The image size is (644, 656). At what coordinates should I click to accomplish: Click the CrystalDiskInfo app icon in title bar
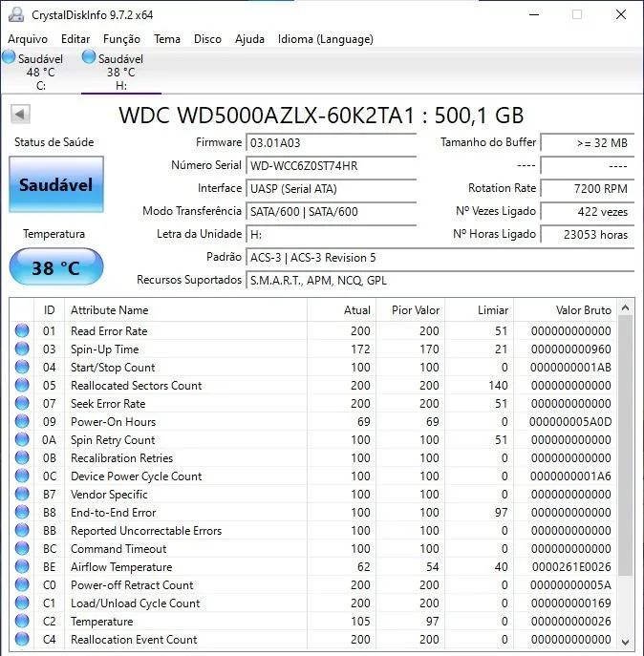click(16, 14)
